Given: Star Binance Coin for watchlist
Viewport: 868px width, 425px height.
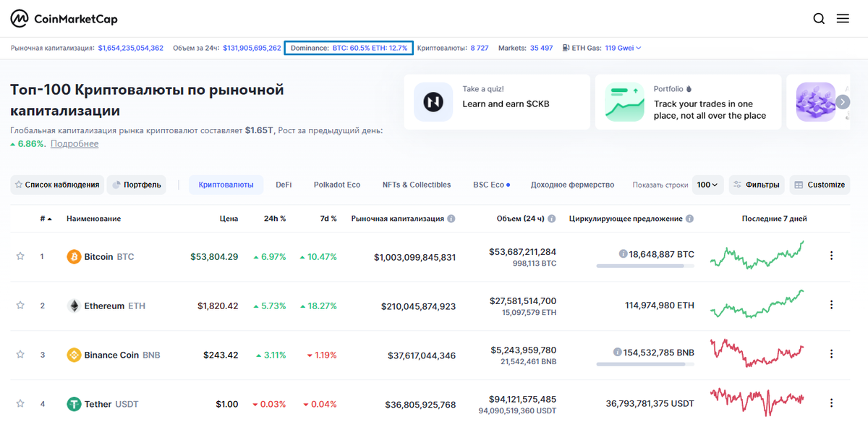Looking at the screenshot, I should [x=20, y=355].
